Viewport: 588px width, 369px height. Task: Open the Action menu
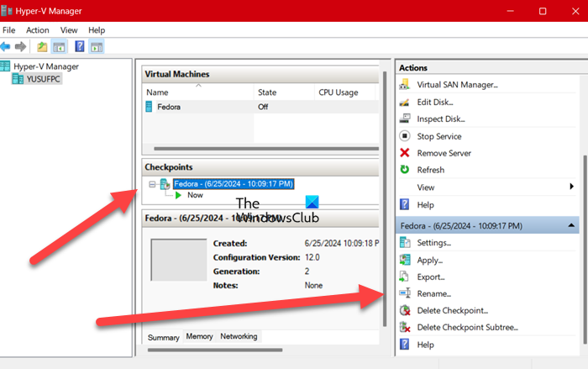(38, 30)
